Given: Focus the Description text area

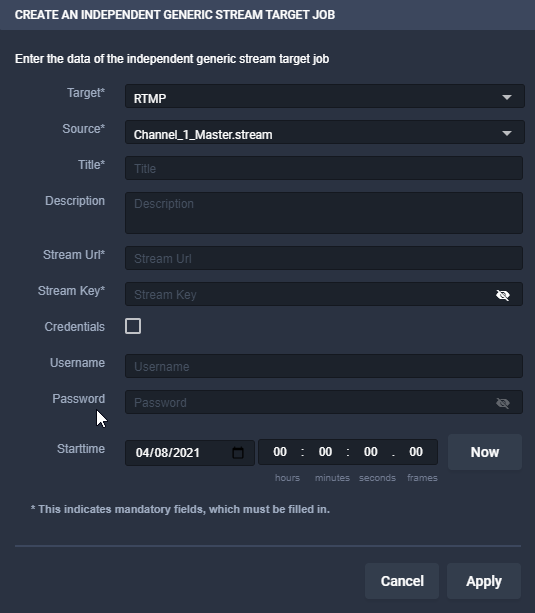Looking at the screenshot, I should pyautogui.click(x=324, y=213).
